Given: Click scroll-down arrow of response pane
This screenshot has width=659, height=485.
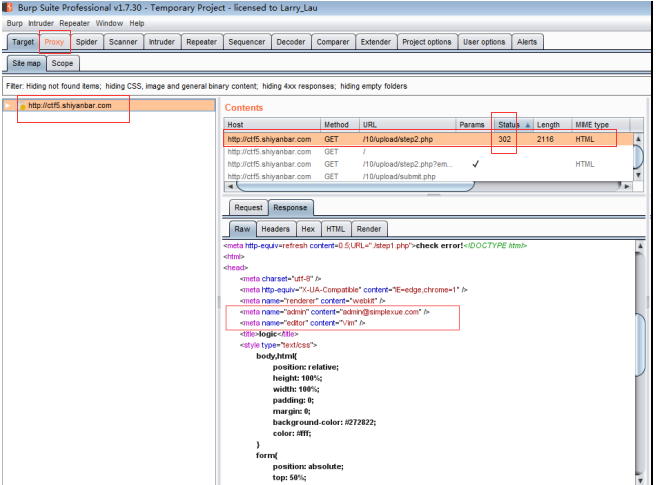Looking at the screenshot, I should tap(640, 480).
